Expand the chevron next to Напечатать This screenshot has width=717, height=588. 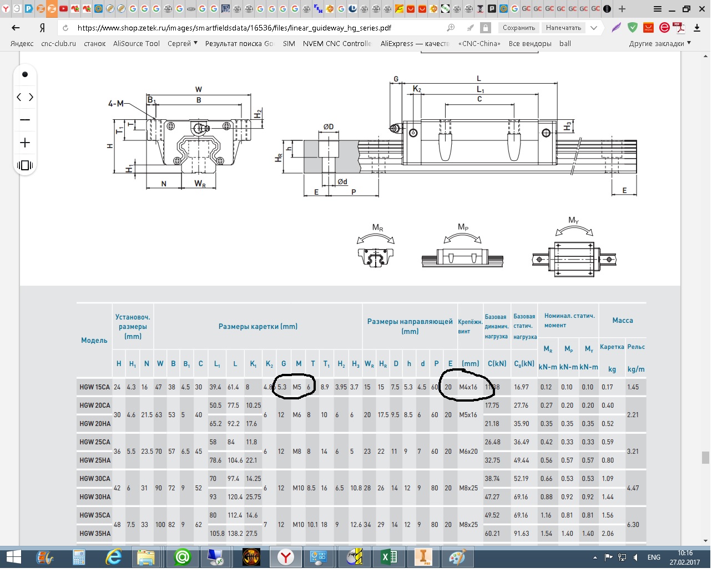coord(594,28)
